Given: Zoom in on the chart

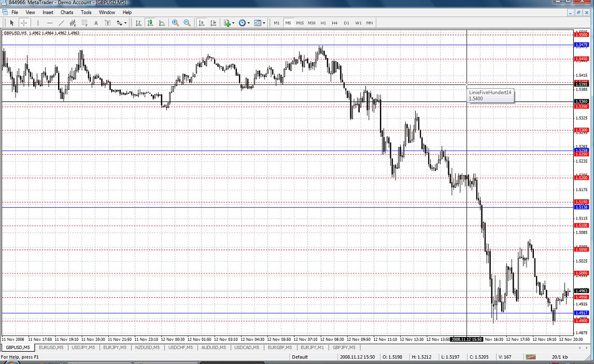Looking at the screenshot, I should (x=175, y=23).
